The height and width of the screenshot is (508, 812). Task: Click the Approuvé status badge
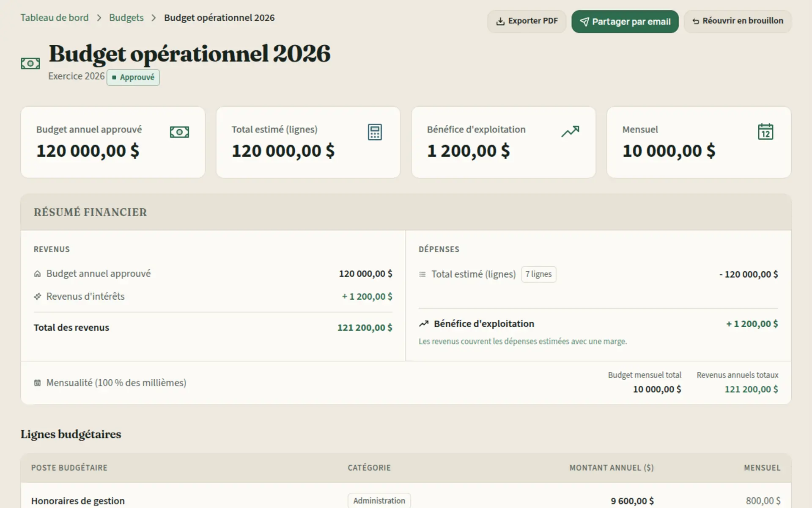click(x=133, y=77)
